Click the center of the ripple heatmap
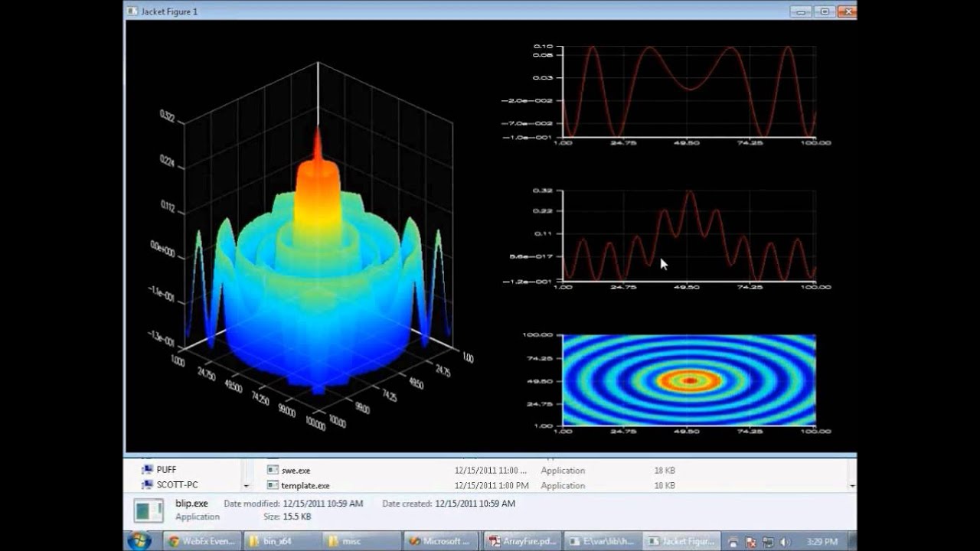The width and height of the screenshot is (980, 551). (689, 380)
